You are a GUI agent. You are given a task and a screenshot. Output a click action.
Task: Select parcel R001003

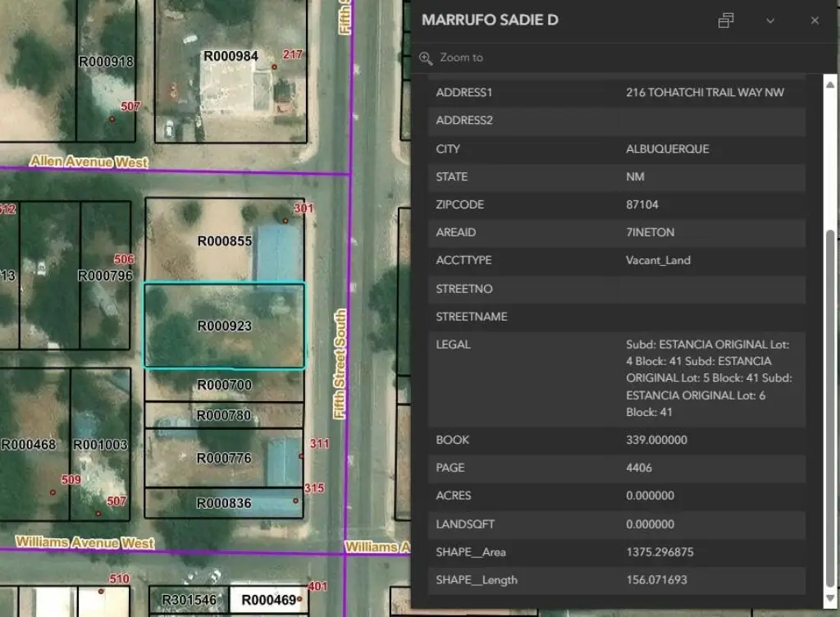tap(100, 445)
